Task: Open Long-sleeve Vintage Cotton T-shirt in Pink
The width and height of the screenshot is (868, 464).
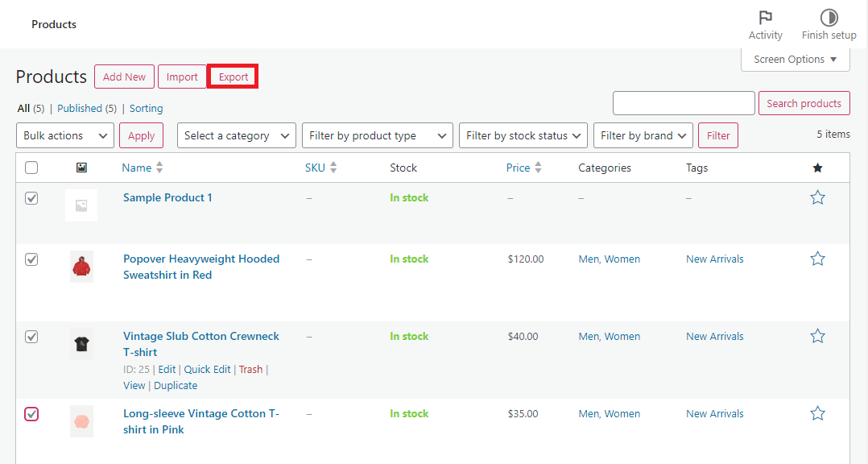Action: coord(201,421)
